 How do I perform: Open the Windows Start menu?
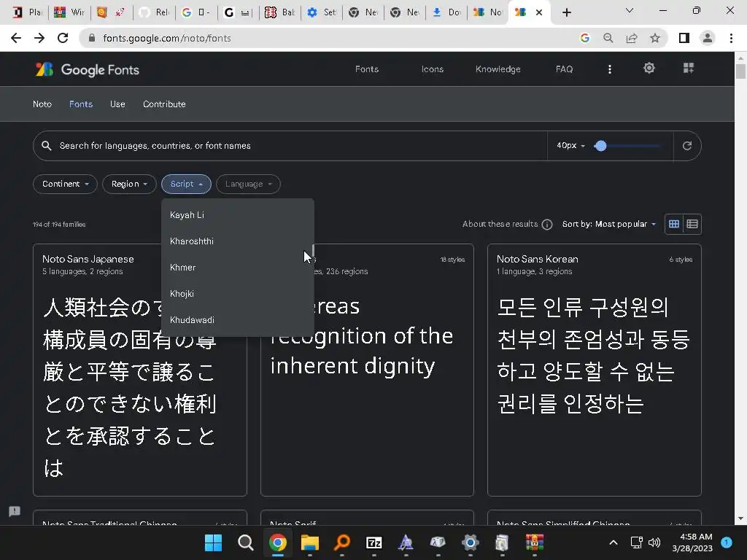213,542
